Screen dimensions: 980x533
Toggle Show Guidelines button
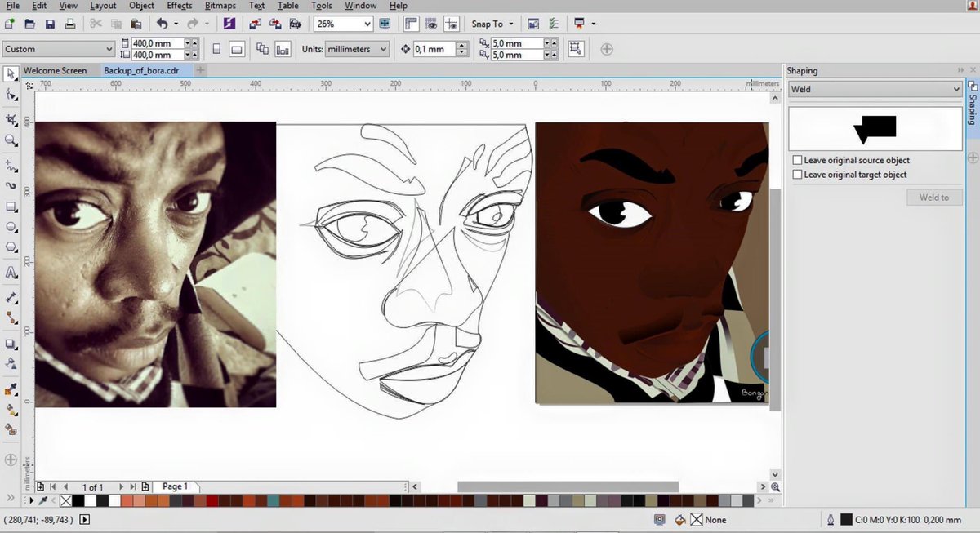point(452,24)
